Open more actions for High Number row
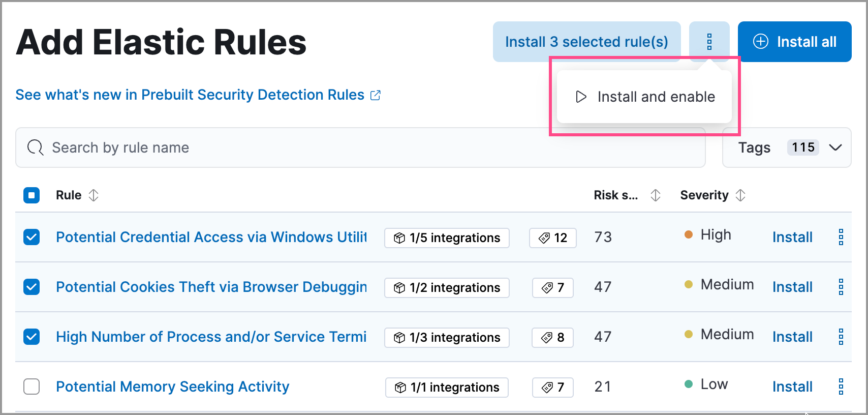The width and height of the screenshot is (868, 415). click(x=841, y=337)
